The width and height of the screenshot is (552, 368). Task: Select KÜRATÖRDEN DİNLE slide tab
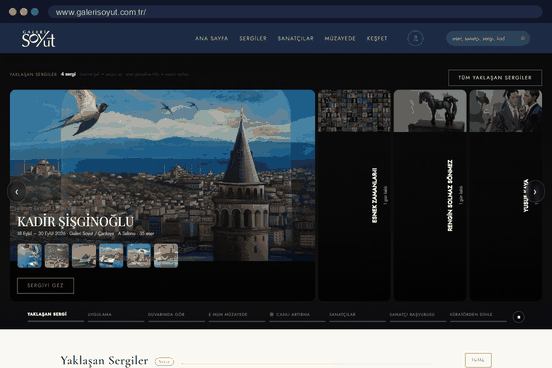(478, 315)
